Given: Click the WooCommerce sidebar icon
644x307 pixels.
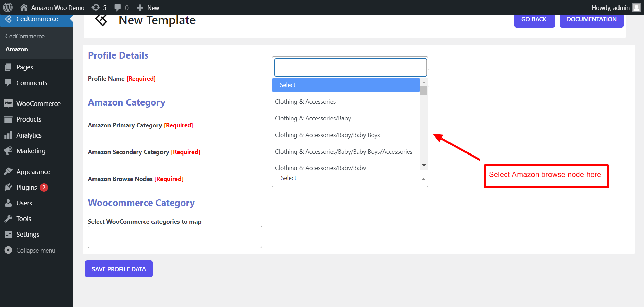Looking at the screenshot, I should 9,103.
